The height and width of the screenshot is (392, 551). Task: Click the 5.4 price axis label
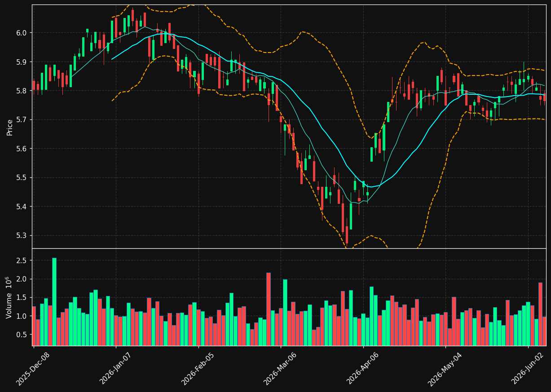22,207
